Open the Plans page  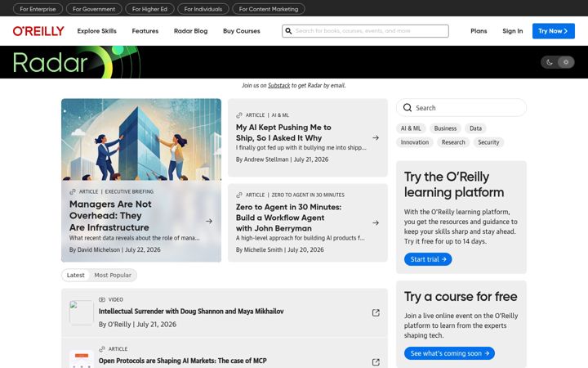[x=479, y=31]
